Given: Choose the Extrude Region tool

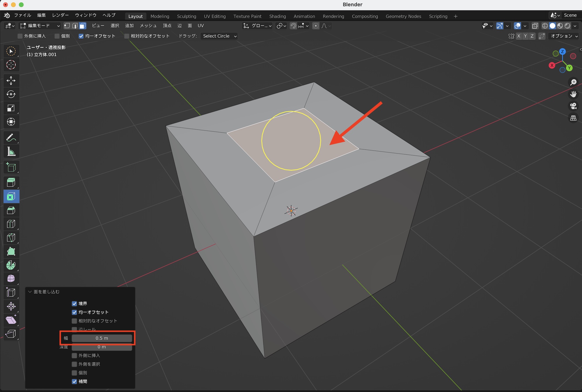Looking at the screenshot, I should 11,183.
